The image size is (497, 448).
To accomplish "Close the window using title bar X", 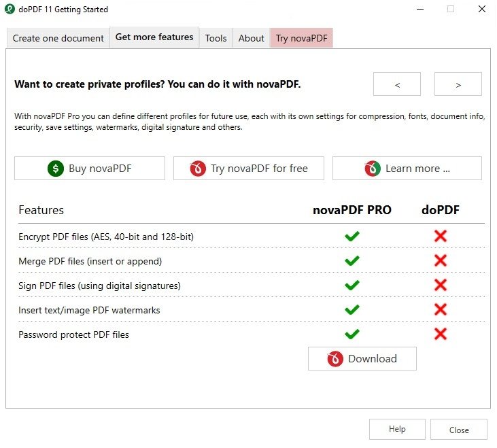I will pos(482,9).
